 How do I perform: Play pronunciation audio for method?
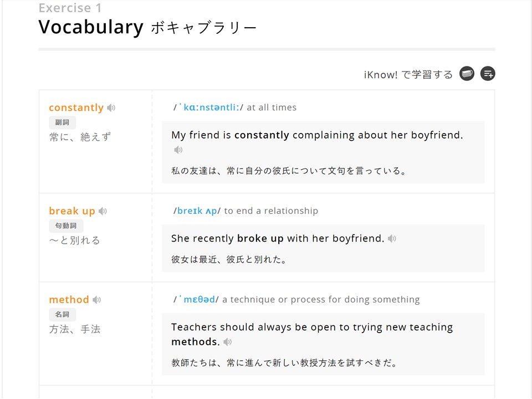coord(97,300)
